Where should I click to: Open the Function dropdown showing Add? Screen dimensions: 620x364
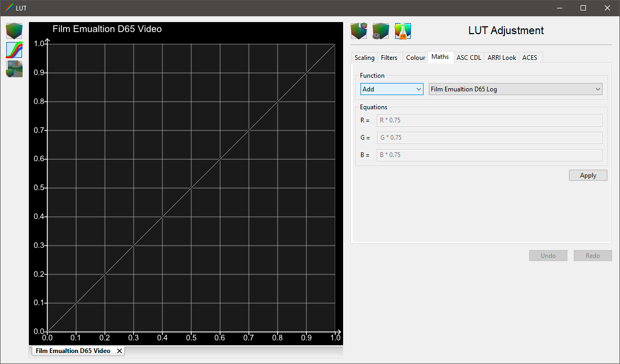coord(391,89)
